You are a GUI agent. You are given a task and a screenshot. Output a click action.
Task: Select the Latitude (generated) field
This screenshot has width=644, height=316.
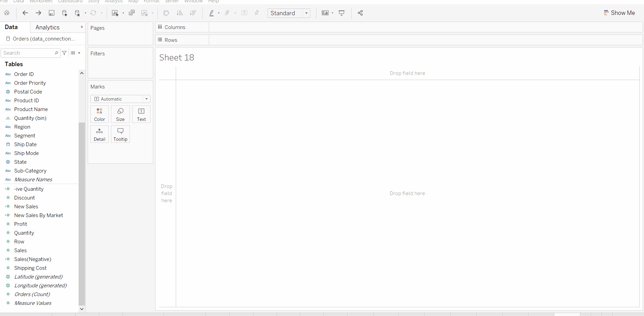pyautogui.click(x=38, y=277)
